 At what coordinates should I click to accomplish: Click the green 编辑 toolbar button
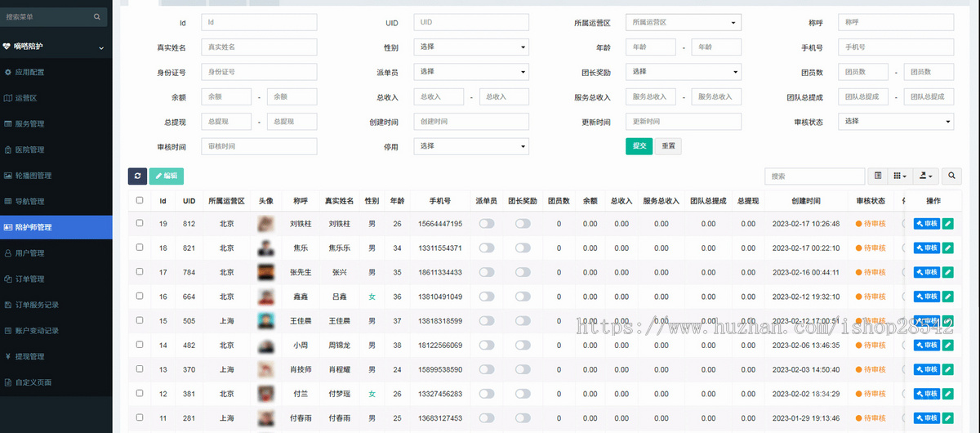(x=166, y=176)
